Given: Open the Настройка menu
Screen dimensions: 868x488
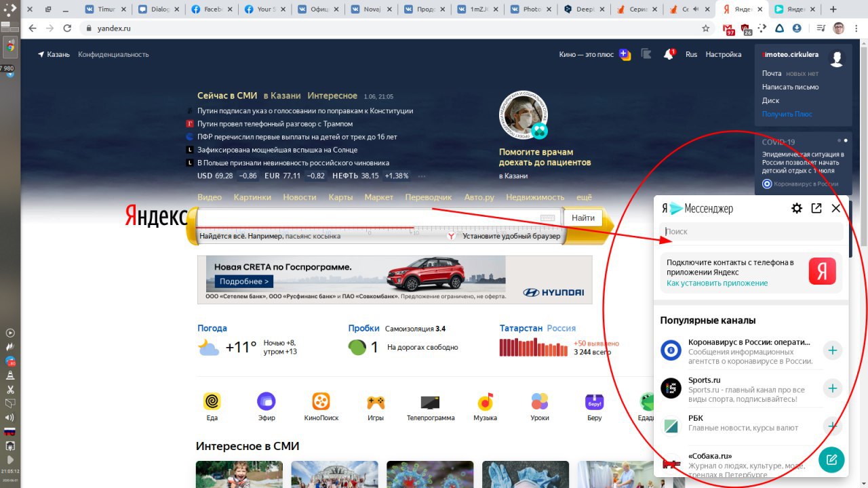Looking at the screenshot, I should pyautogui.click(x=724, y=54).
